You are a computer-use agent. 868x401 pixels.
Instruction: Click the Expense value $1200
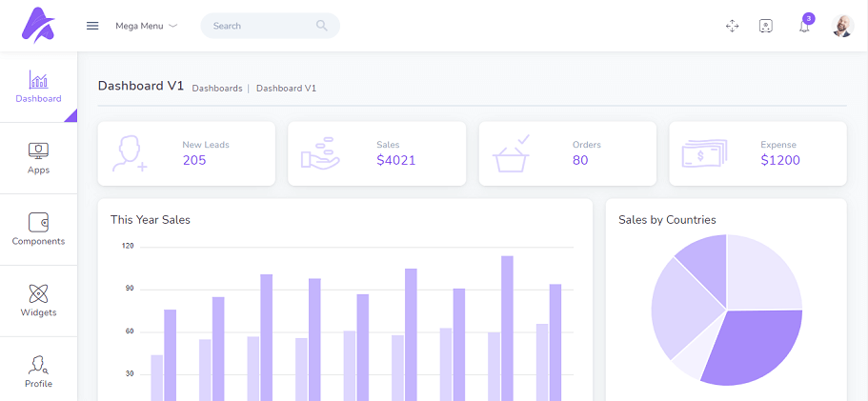[x=780, y=161]
